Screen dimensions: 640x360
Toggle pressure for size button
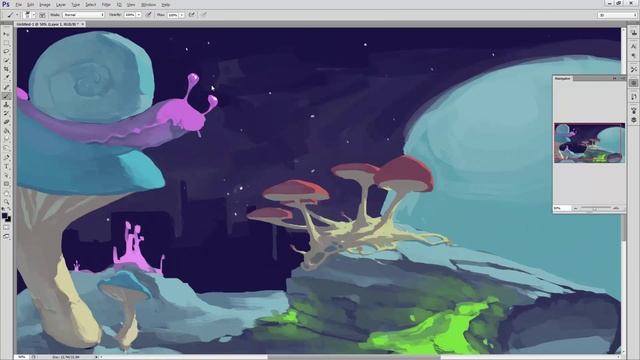coord(203,15)
